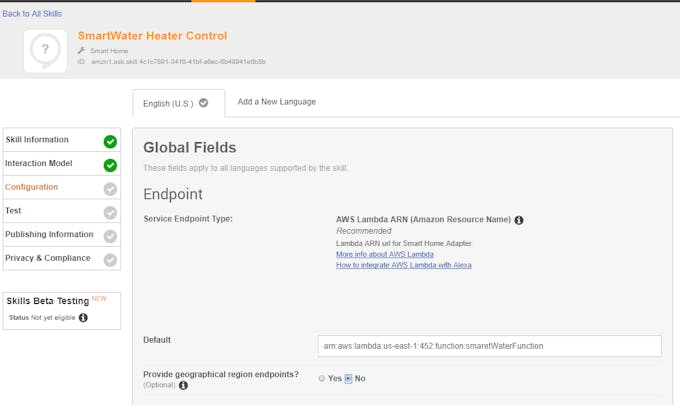The width and height of the screenshot is (680, 405).
Task: Click green check next to Interaction Model
Action: click(110, 165)
